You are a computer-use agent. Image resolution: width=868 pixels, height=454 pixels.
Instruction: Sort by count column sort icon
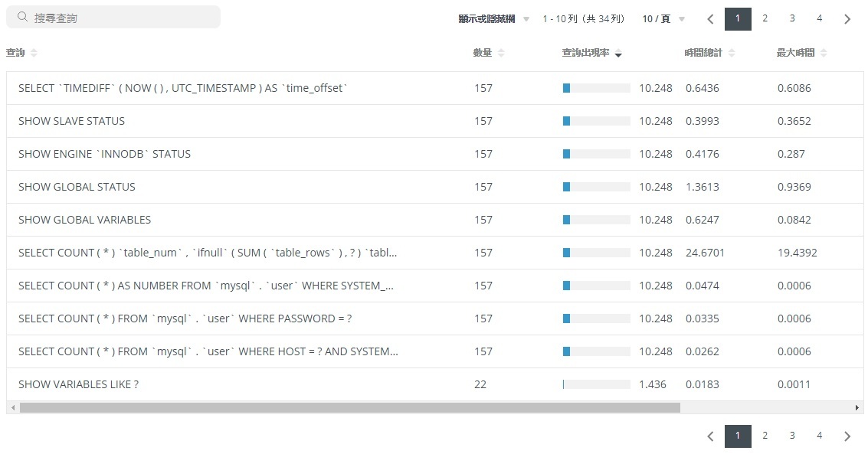[x=501, y=53]
